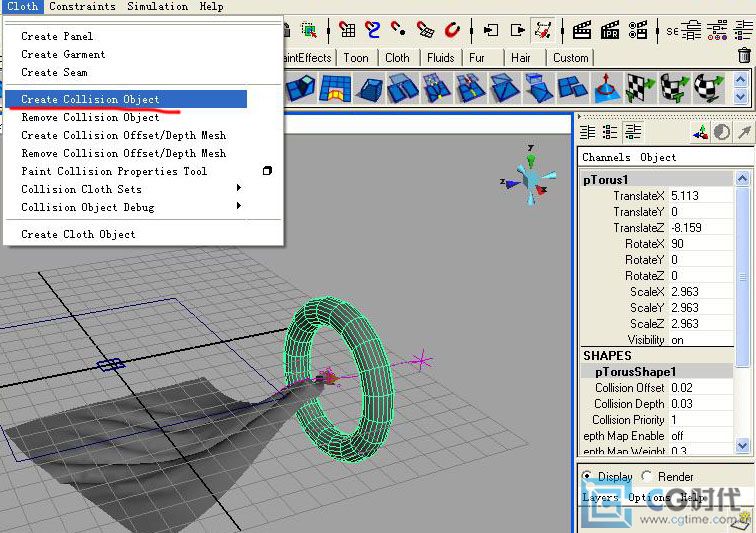Viewport: 756px width, 533px height.
Task: Click the curved checkered cylindrical mapping shelf icon
Action: (674, 88)
